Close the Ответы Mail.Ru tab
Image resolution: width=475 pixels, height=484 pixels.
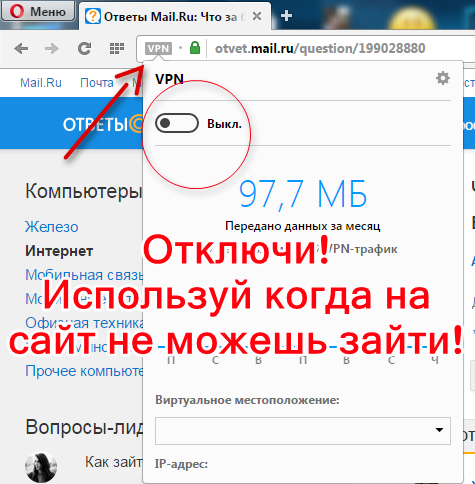coord(257,16)
